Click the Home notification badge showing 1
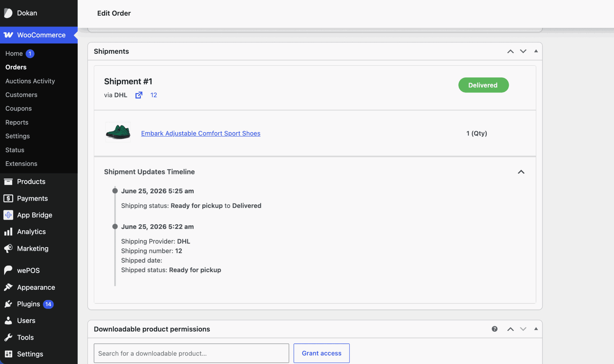The width and height of the screenshot is (614, 364). (30, 53)
